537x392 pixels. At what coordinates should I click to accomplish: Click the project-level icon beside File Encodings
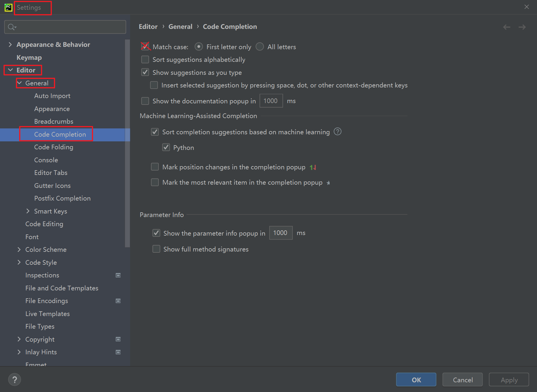coord(118,301)
